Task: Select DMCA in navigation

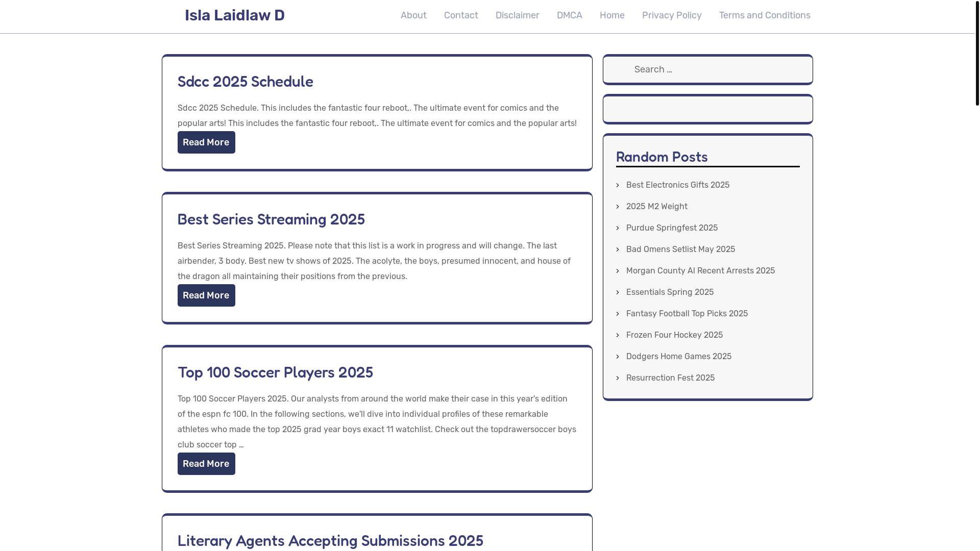Action: [569, 15]
